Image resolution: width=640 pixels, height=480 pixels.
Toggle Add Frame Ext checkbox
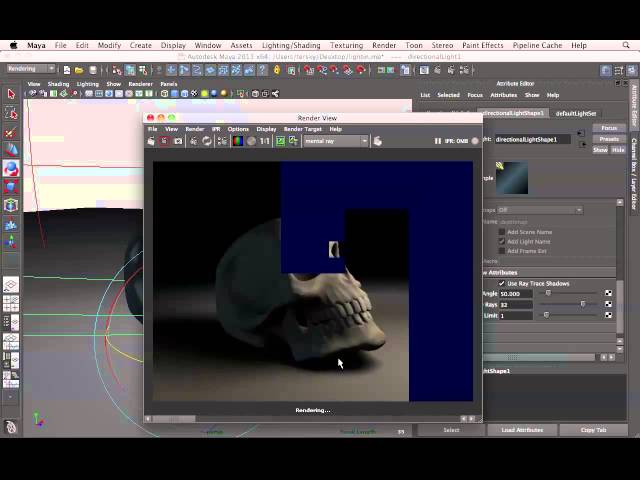[x=502, y=251]
